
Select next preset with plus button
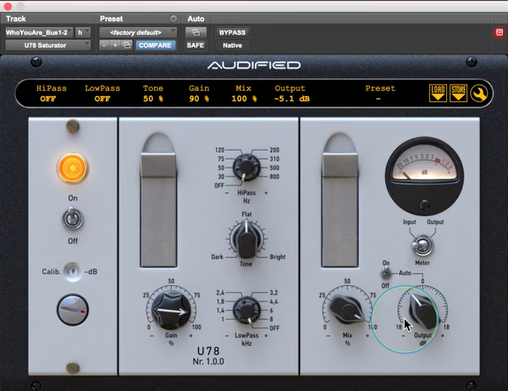coord(115,45)
